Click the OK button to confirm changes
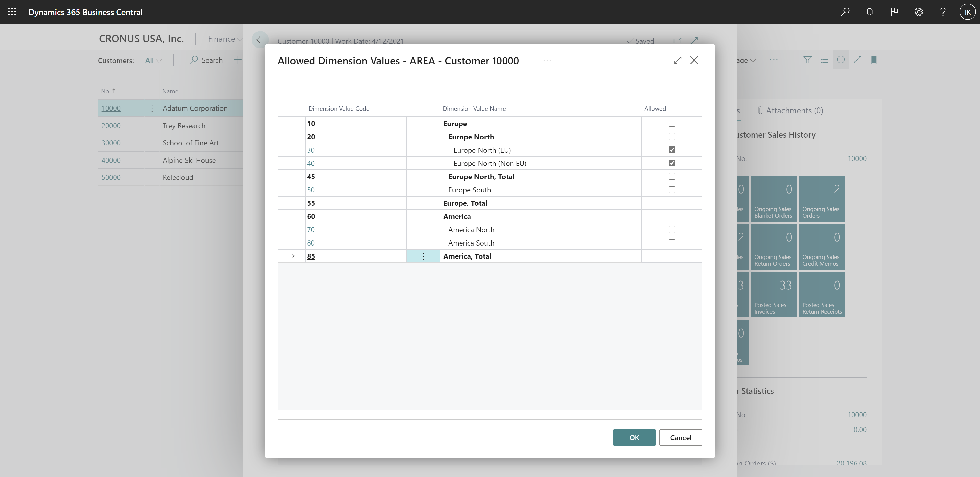 [634, 437]
